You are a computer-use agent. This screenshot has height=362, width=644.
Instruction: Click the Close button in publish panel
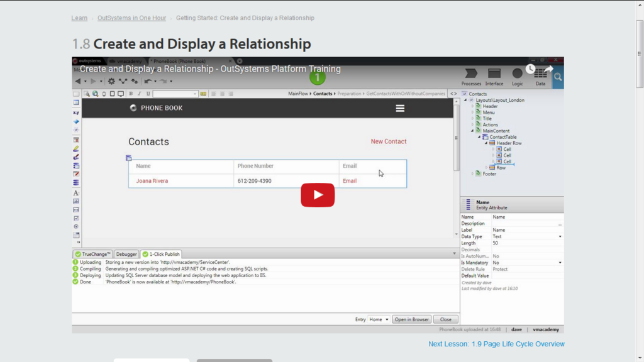tap(446, 319)
